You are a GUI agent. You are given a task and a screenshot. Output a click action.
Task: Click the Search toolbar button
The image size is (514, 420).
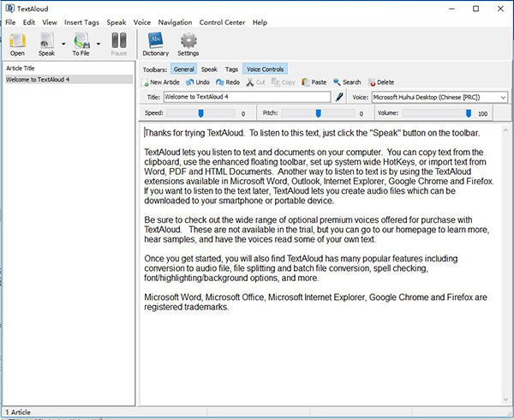[347, 82]
